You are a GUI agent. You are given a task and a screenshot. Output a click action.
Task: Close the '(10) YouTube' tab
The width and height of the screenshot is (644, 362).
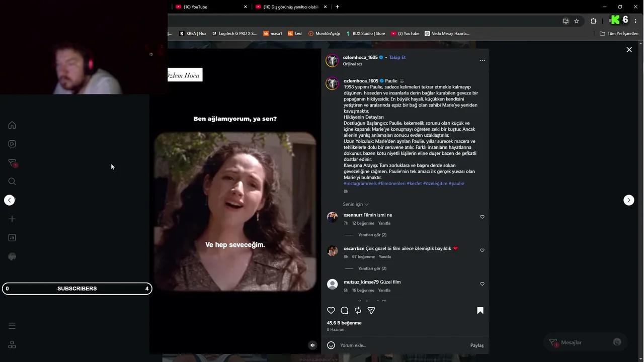coord(246,7)
